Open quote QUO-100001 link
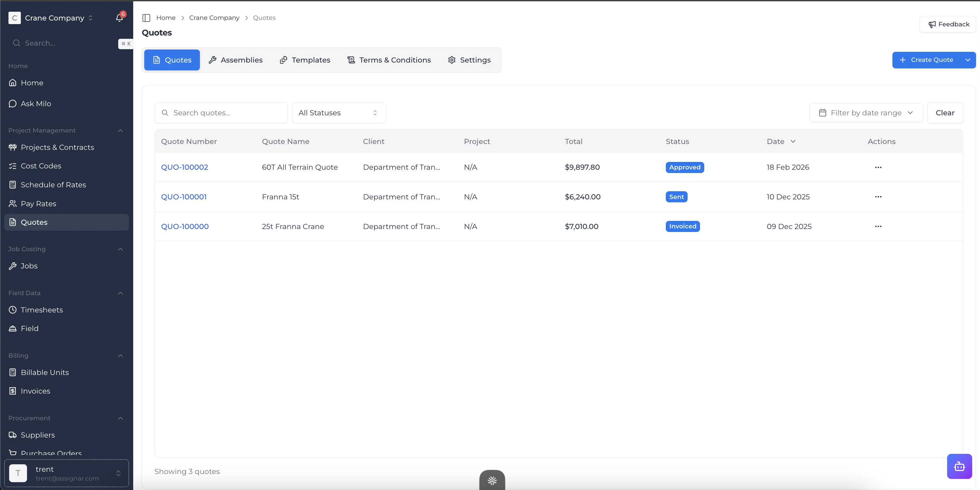Screen dimensions: 980x490 (x=184, y=197)
